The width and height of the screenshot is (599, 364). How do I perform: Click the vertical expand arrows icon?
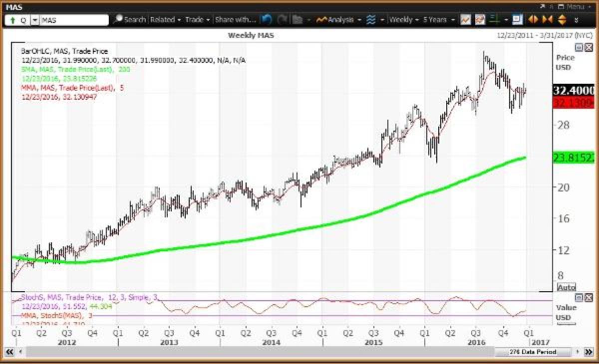[562, 20]
